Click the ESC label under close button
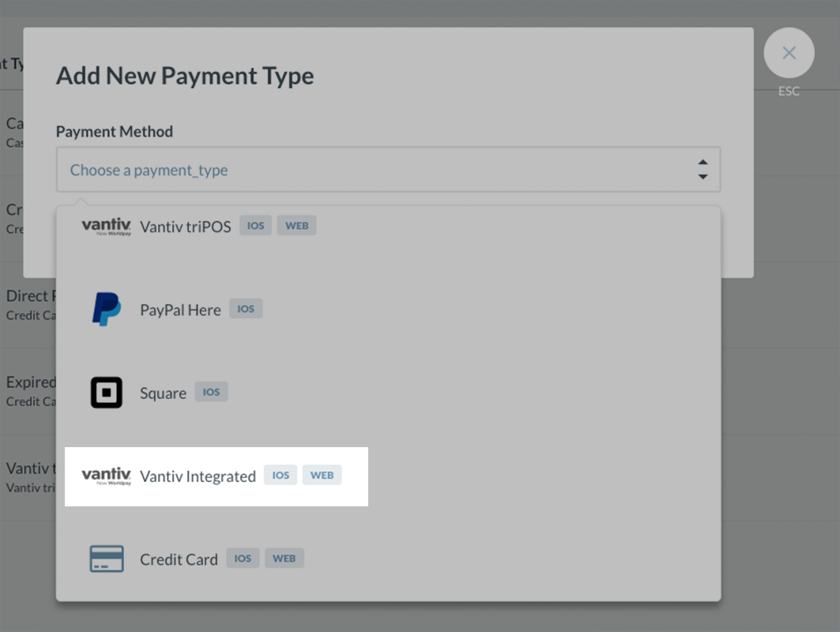The width and height of the screenshot is (840, 632). (789, 91)
